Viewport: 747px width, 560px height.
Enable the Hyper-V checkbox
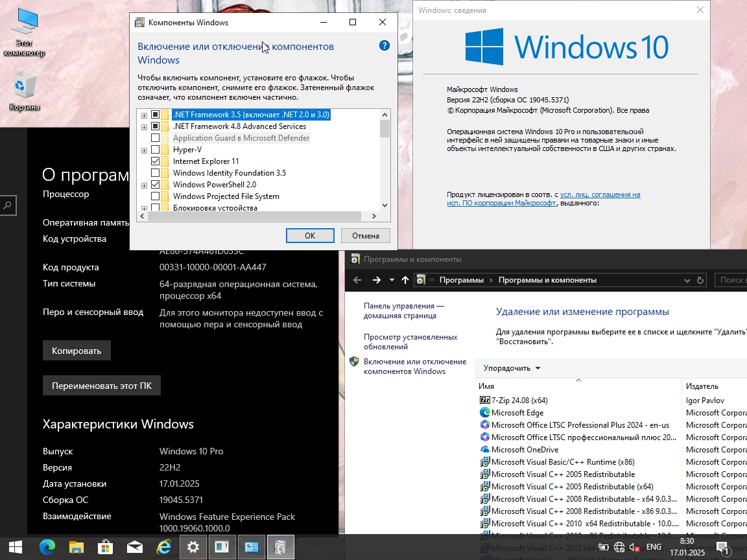pyautogui.click(x=155, y=150)
